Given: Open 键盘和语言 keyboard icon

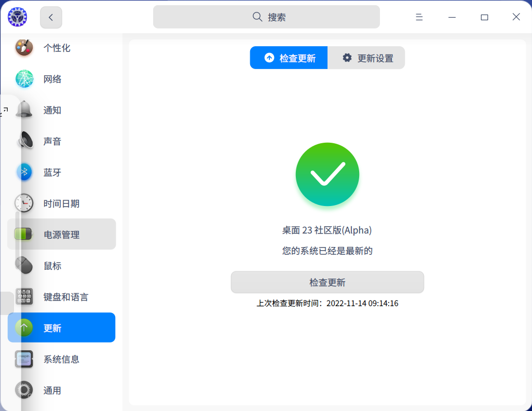Looking at the screenshot, I should (x=24, y=296).
